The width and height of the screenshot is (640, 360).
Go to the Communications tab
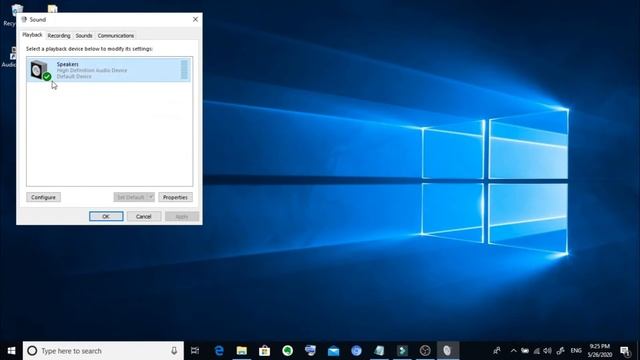(116, 36)
